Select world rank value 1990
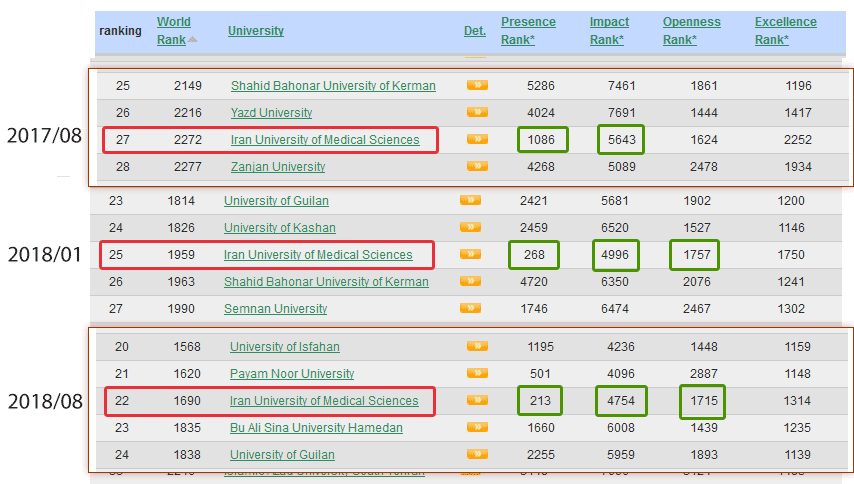The height and width of the screenshot is (484, 854). [x=181, y=309]
